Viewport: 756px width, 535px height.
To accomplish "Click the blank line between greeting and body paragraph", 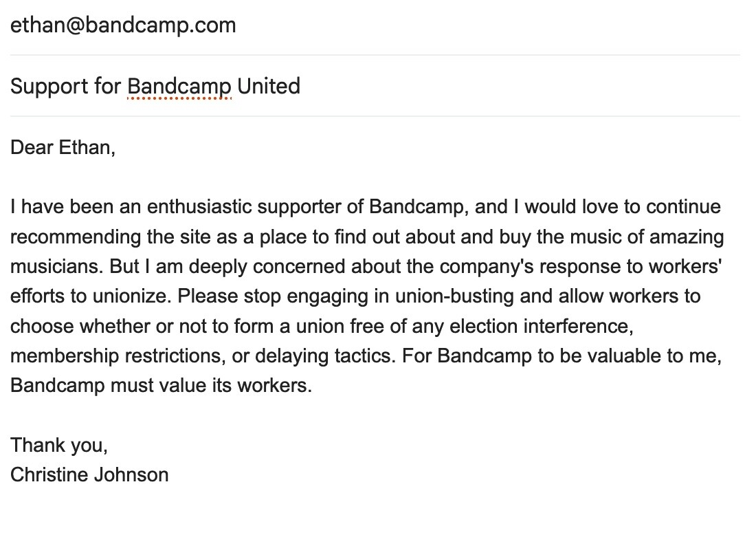I will pos(206,177).
